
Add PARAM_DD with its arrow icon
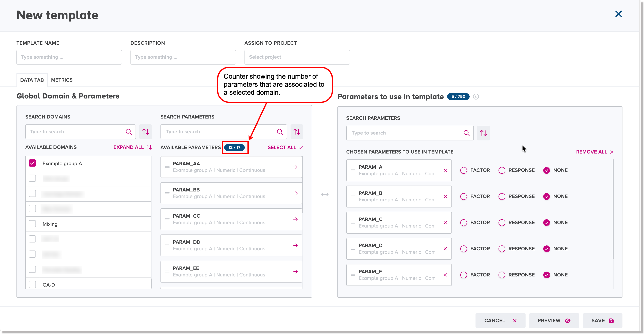295,245
